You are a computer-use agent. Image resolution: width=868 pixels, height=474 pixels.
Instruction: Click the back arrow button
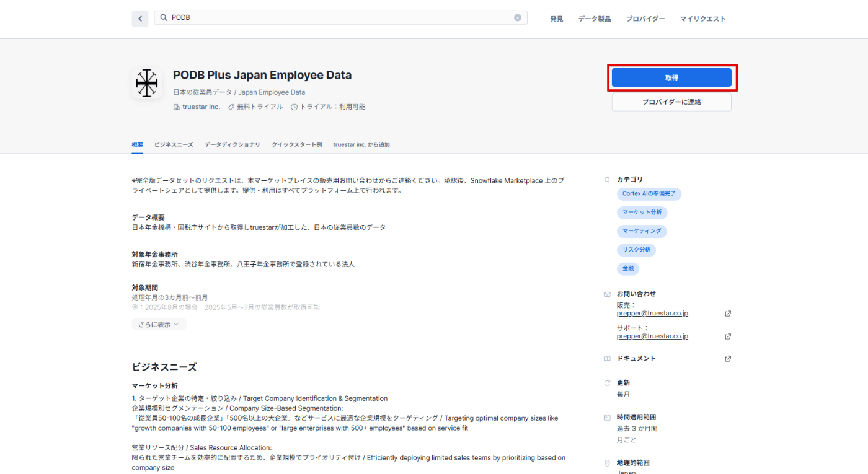click(139, 19)
